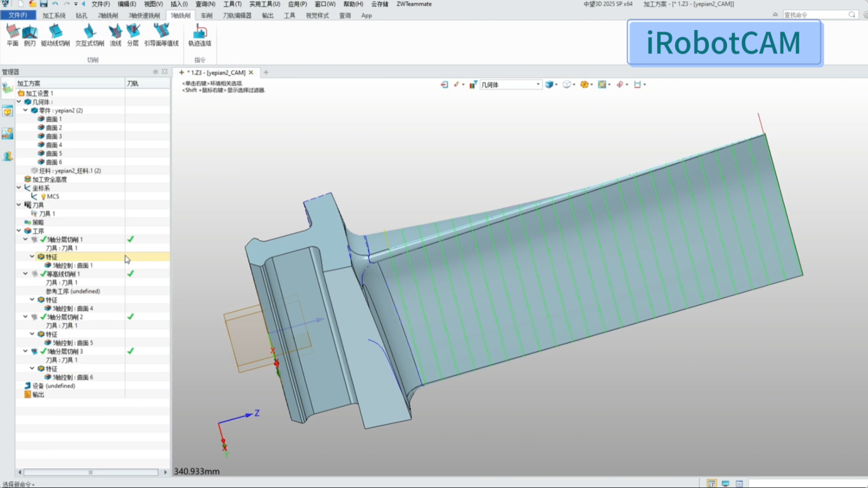Open the 云存储 menu

click(x=380, y=4)
